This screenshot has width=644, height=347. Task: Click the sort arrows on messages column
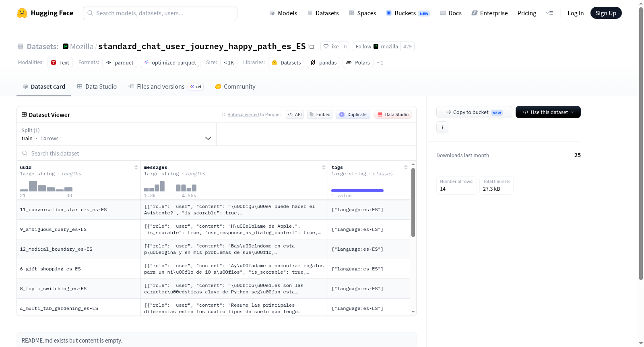click(324, 167)
